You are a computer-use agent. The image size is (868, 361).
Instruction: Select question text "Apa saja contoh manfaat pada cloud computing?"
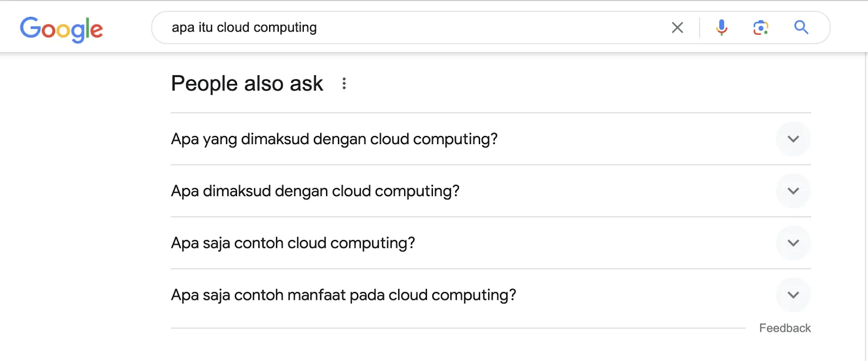tap(343, 295)
